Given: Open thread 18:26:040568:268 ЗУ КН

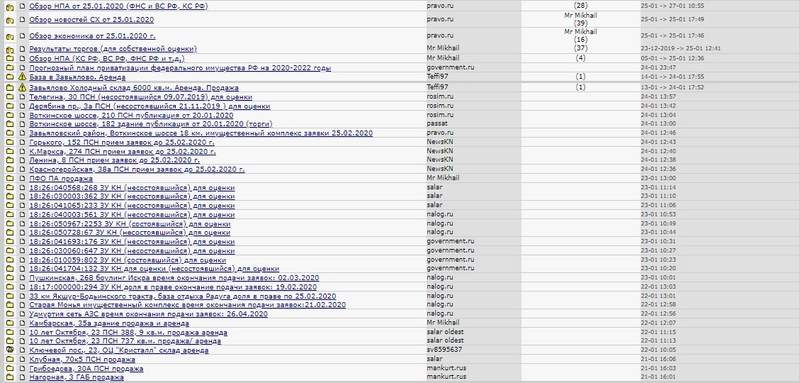Looking at the screenshot, I should coord(132,188).
